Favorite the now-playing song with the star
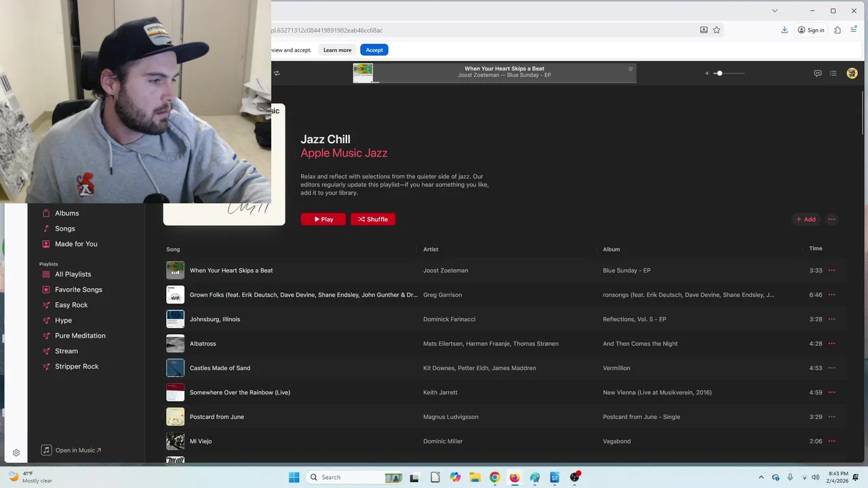Viewport: 868px width, 488px height. pyautogui.click(x=631, y=68)
